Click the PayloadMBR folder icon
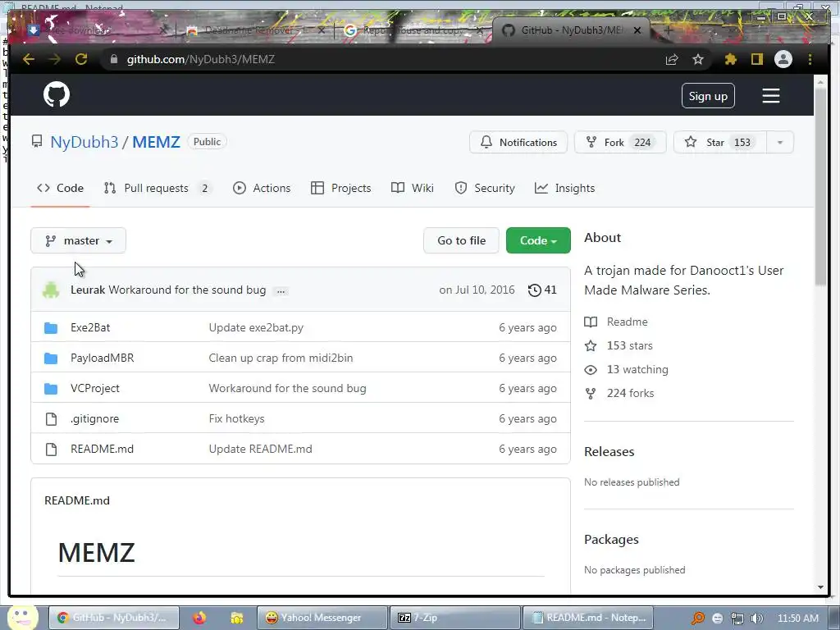Image resolution: width=840 pixels, height=630 pixels. (x=51, y=358)
